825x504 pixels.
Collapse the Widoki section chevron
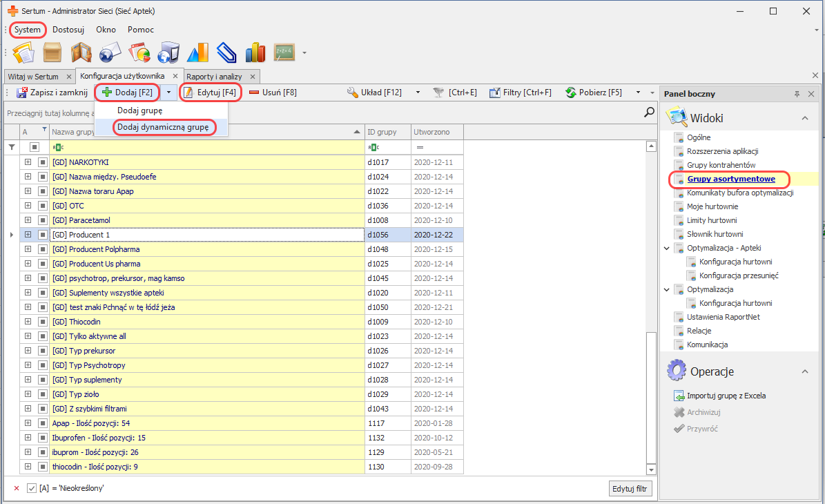pyautogui.click(x=804, y=119)
